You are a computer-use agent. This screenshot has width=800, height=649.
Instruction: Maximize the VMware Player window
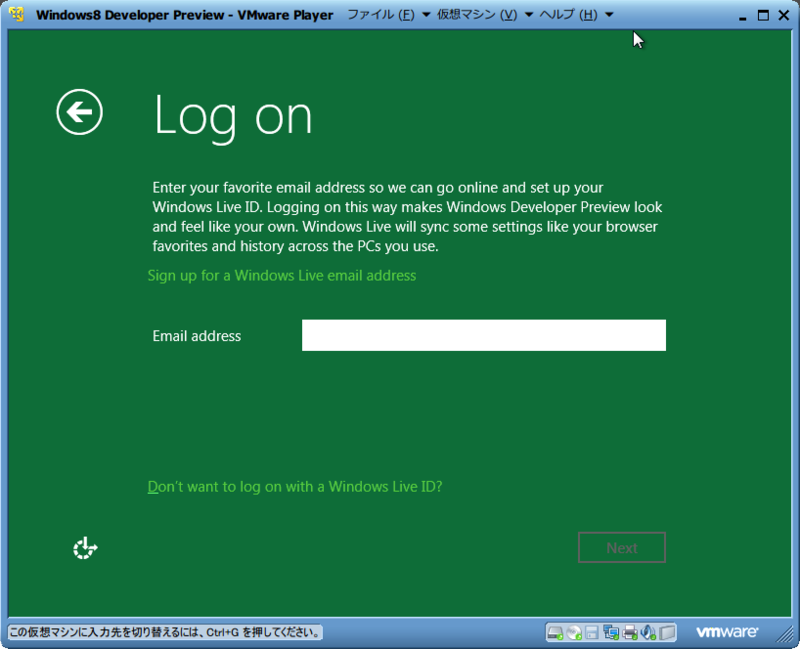tap(763, 15)
